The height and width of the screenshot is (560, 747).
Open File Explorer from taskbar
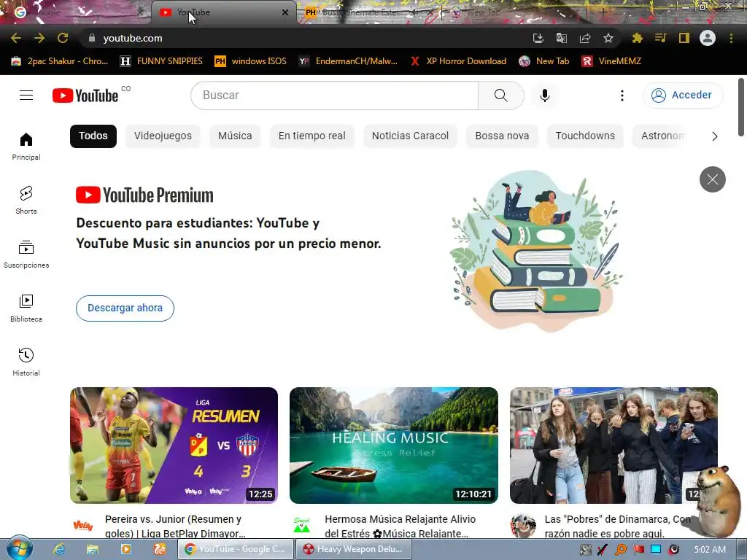pos(93,549)
